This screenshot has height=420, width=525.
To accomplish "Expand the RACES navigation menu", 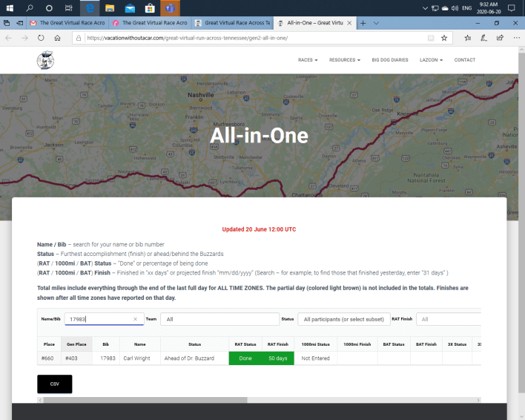I will (308, 60).
